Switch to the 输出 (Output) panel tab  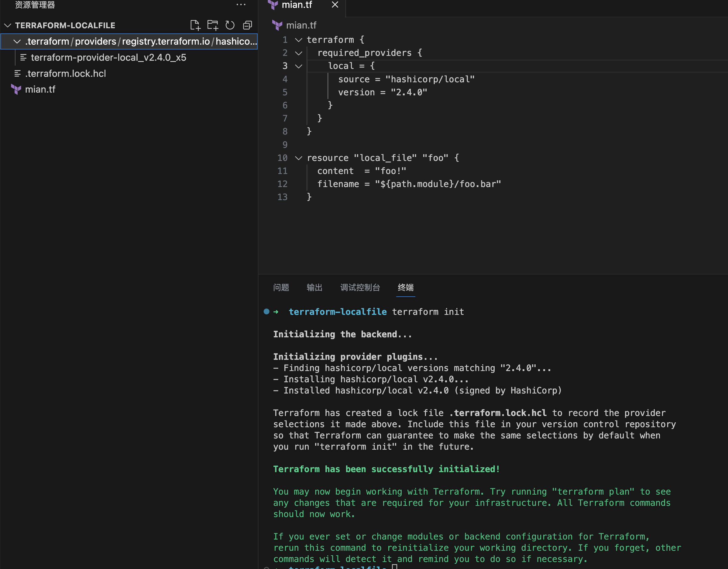(x=314, y=287)
